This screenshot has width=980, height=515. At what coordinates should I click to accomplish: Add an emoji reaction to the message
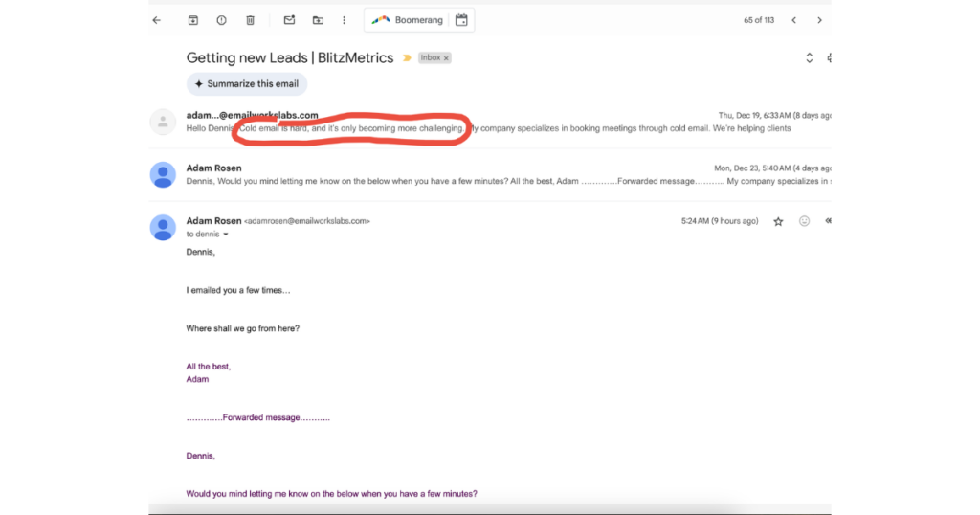[804, 221]
